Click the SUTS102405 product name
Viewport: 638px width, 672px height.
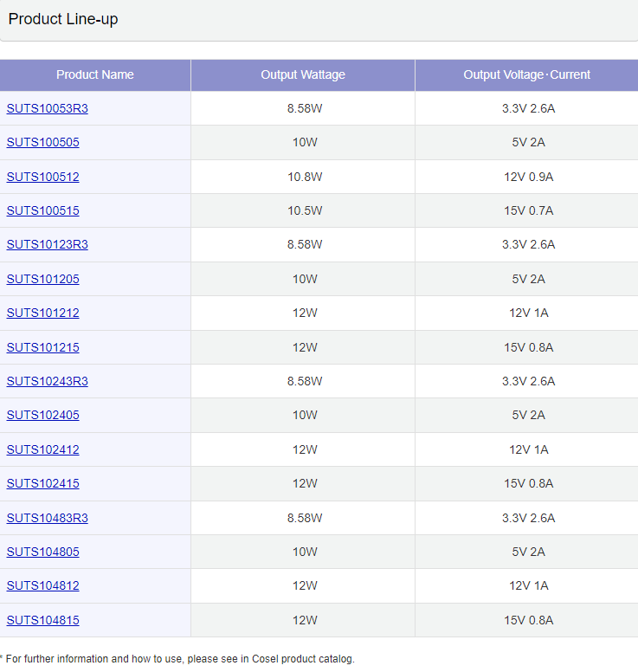[x=42, y=415]
